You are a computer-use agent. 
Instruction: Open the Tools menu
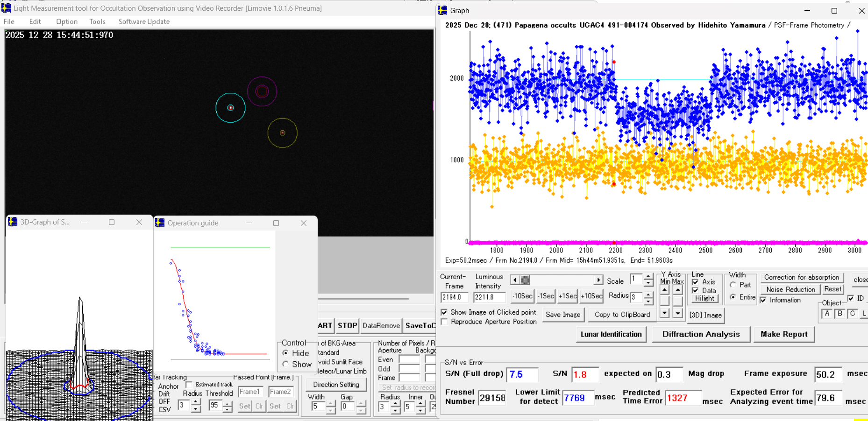[x=97, y=21]
